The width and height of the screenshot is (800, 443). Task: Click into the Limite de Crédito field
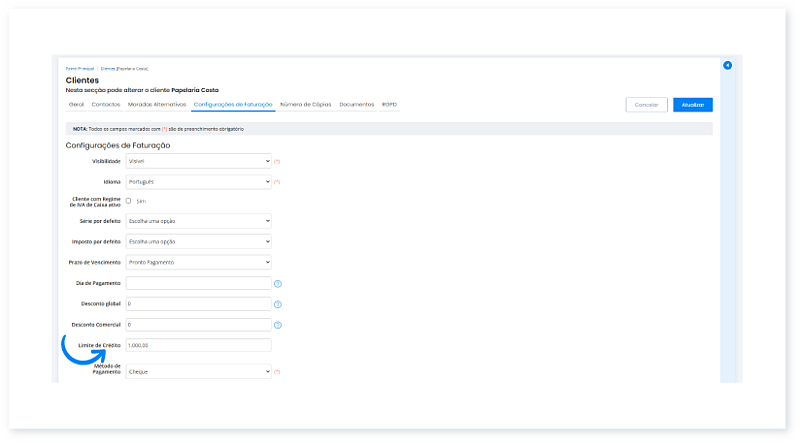(x=198, y=345)
